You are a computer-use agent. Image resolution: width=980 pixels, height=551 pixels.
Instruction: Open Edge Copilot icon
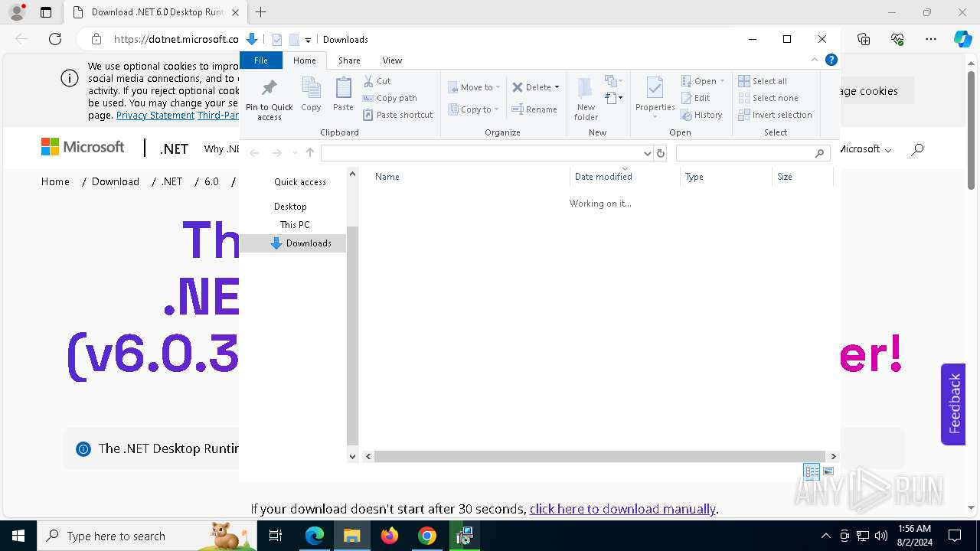click(962, 39)
